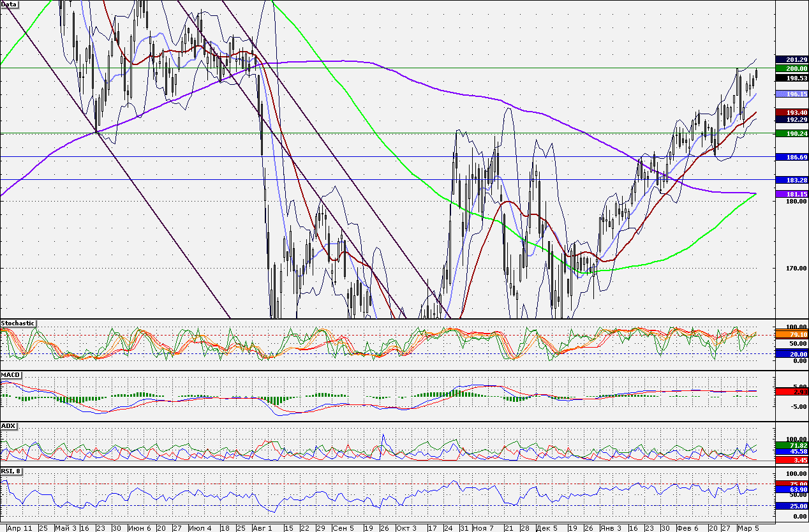Select the Stochastic indicator panel label
The width and height of the screenshot is (809, 532).
[18, 323]
